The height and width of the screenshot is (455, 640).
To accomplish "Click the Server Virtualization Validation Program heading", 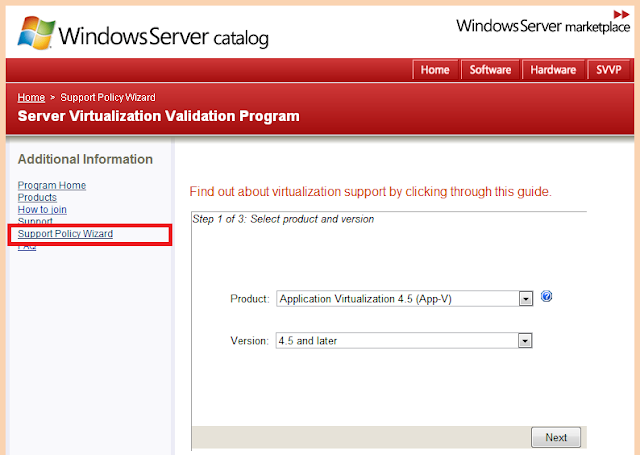I will [158, 116].
